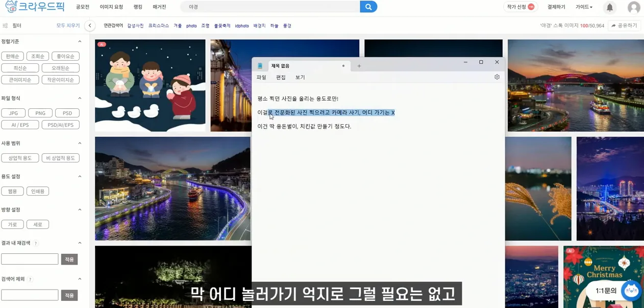Focus the 야경 search field
The width and height of the screenshot is (644, 308).
pyautogui.click(x=270, y=7)
